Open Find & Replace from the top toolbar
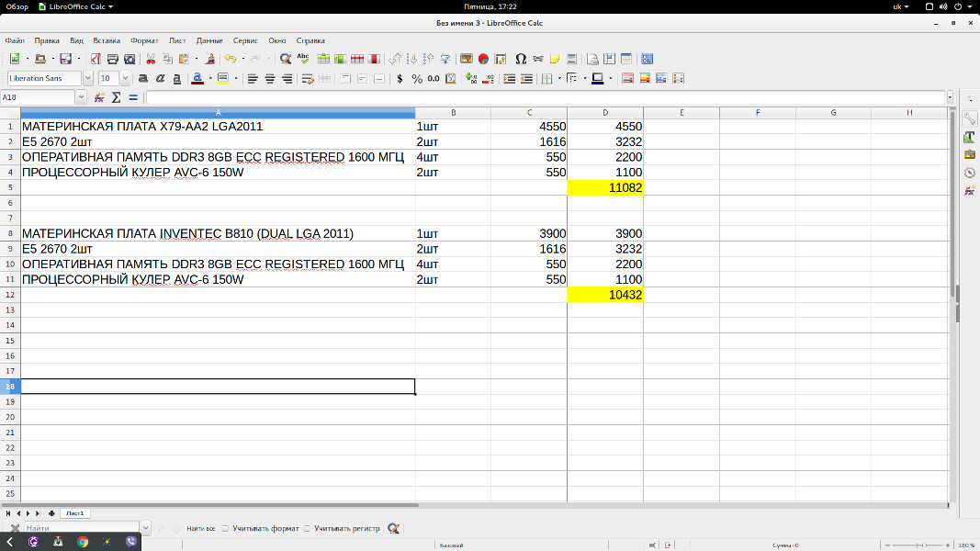980x551 pixels. pos(286,59)
